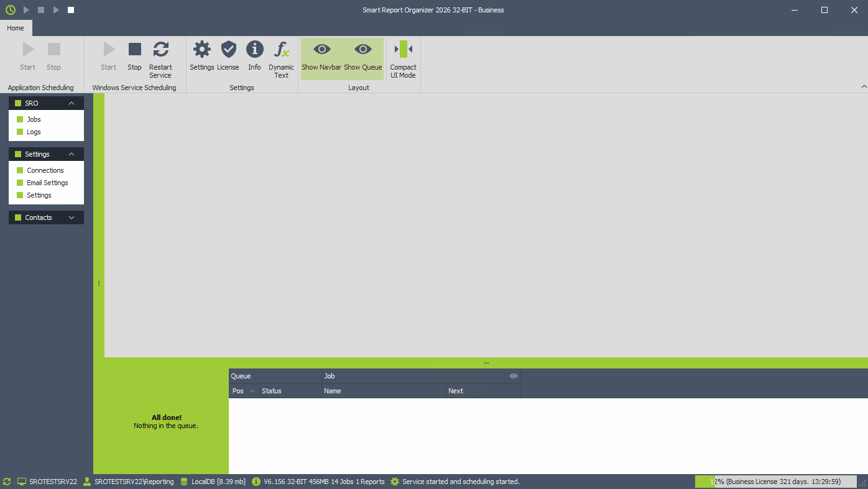The height and width of the screenshot is (489, 868).
Task: Click the window resize grip in the status bar
Action: coord(863,483)
